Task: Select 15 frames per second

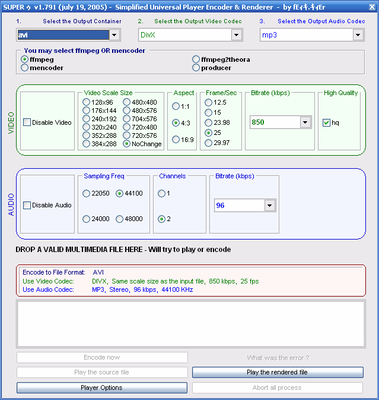Action: 209,112
